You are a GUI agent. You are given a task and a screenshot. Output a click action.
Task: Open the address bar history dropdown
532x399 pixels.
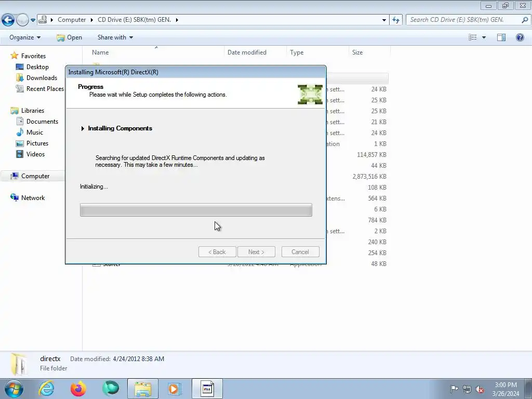(384, 20)
